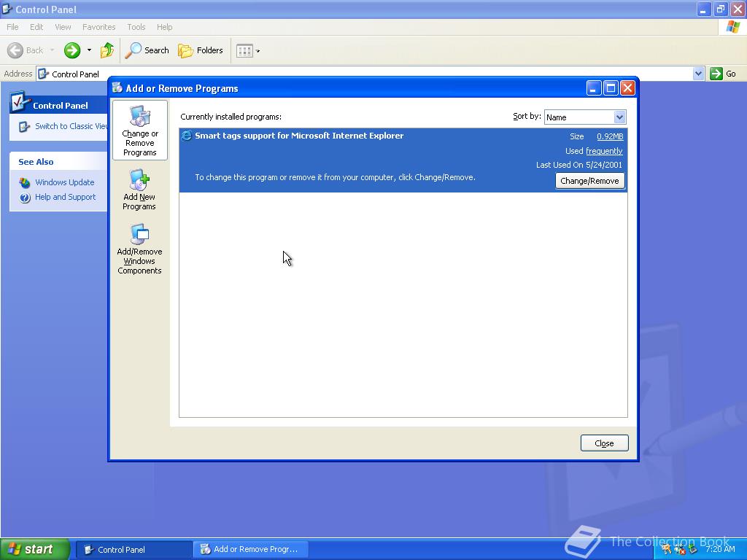
Task: Toggle the Folders pane button
Action: pyautogui.click(x=201, y=50)
